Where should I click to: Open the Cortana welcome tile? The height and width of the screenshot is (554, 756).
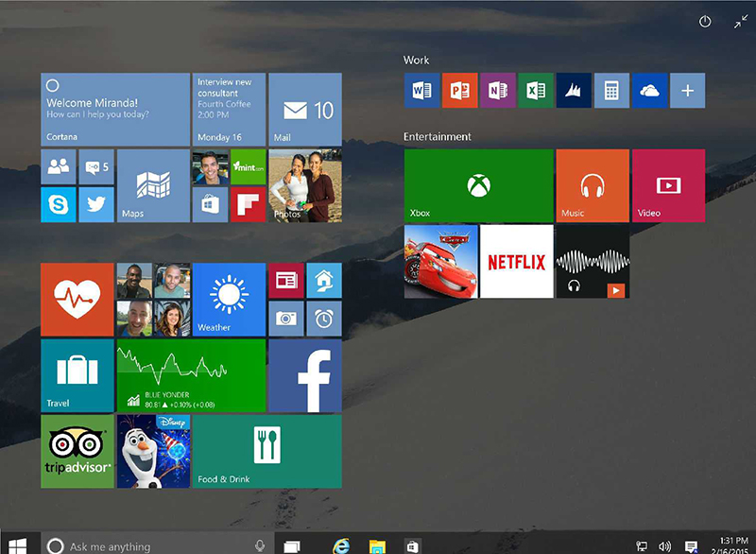pos(115,110)
